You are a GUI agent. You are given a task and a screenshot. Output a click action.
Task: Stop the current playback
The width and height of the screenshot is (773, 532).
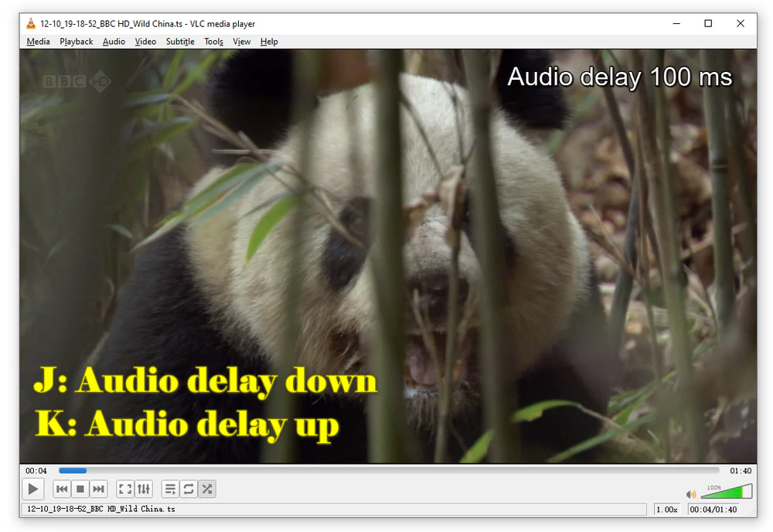[80, 488]
